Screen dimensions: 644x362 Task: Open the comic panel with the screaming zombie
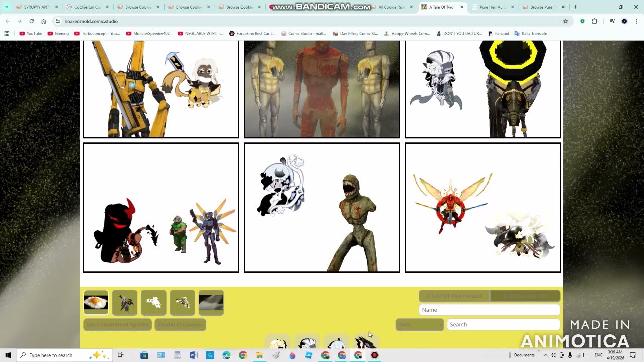point(322,208)
